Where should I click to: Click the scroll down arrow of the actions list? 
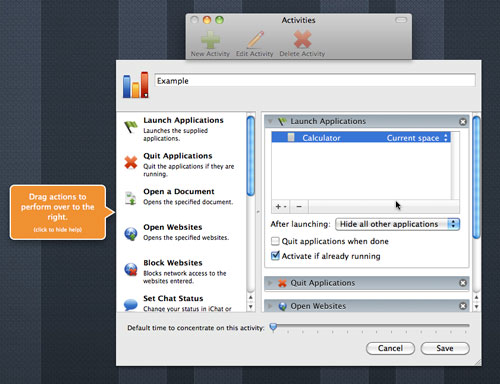tap(251, 306)
